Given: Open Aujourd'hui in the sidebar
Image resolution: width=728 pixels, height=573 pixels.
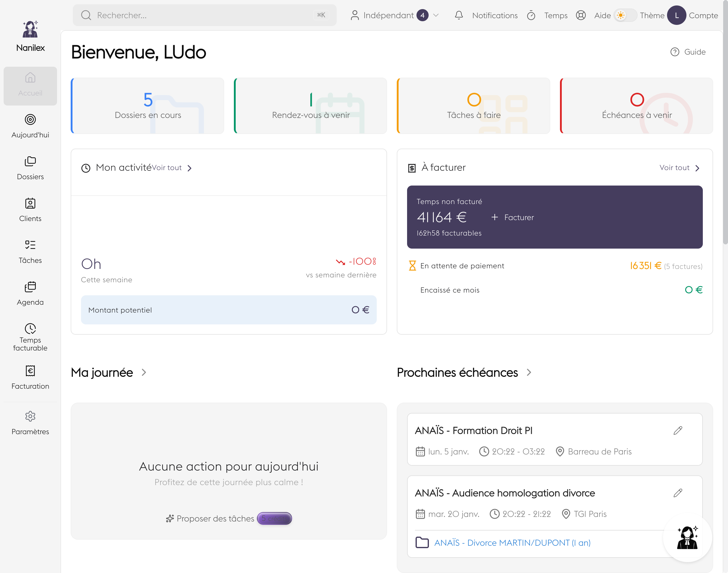Looking at the screenshot, I should tap(30, 126).
